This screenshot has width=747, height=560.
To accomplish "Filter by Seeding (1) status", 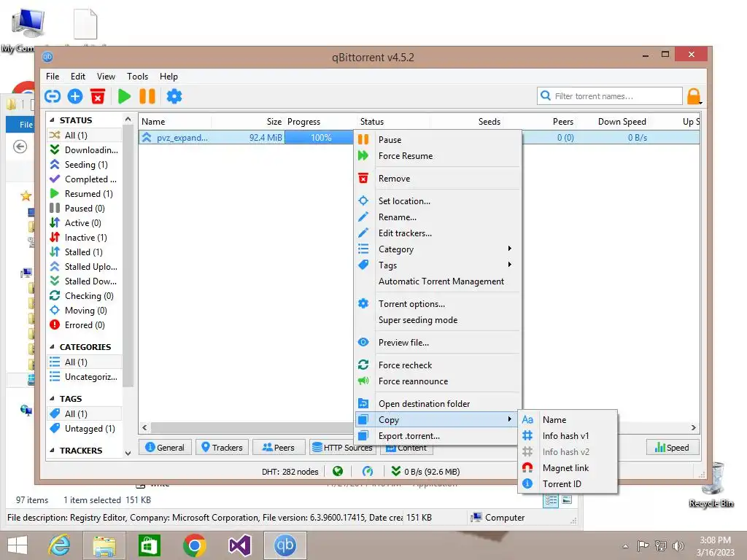I will coord(85,164).
